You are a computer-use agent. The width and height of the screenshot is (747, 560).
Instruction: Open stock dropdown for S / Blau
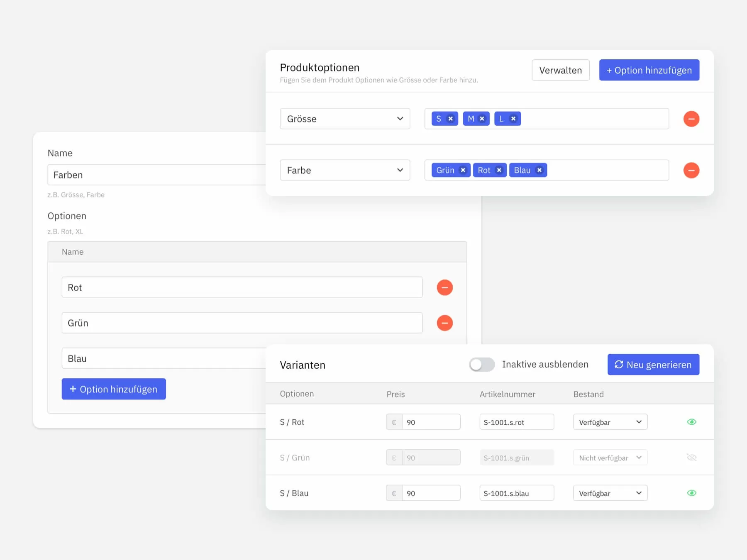pos(610,493)
